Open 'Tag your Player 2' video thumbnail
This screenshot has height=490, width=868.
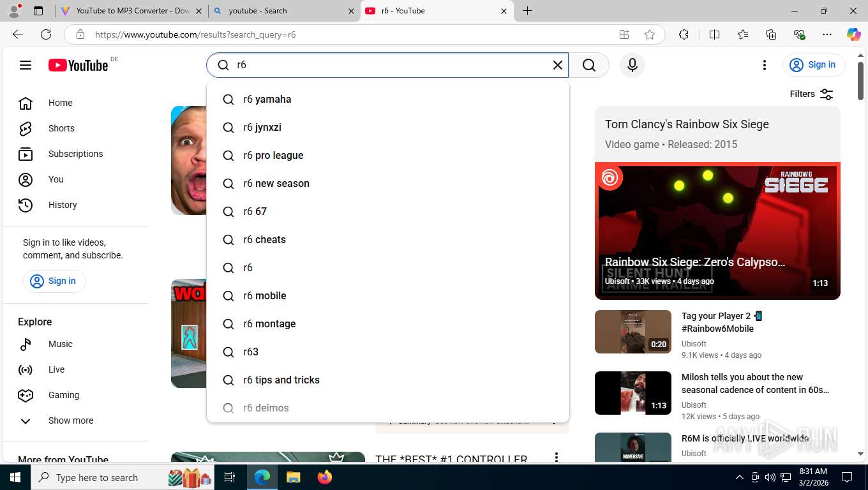[633, 332]
